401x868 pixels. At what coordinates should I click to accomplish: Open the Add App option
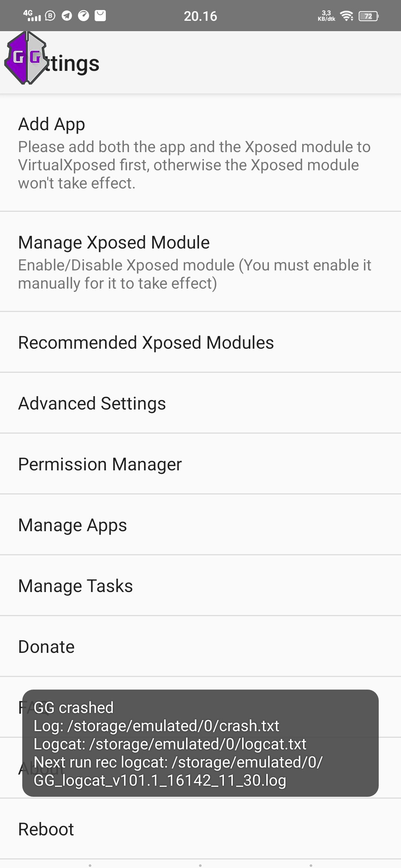(x=200, y=152)
